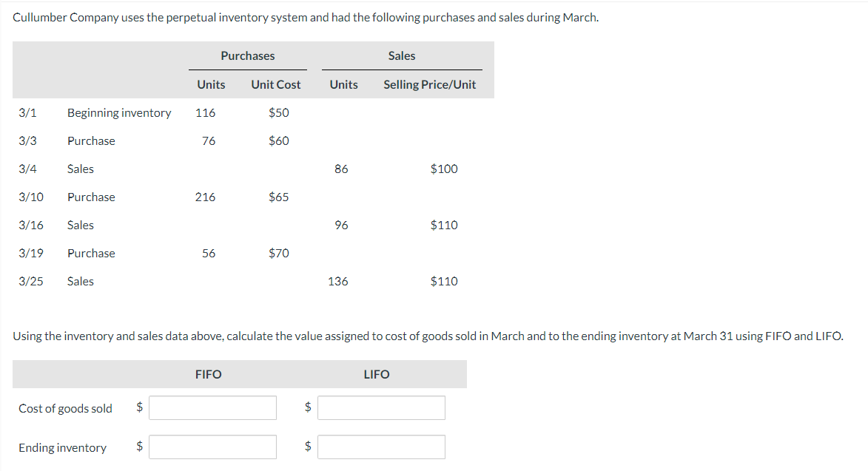Click the instruction sentence mentioning March 31
868x471 pixels.
(428, 336)
